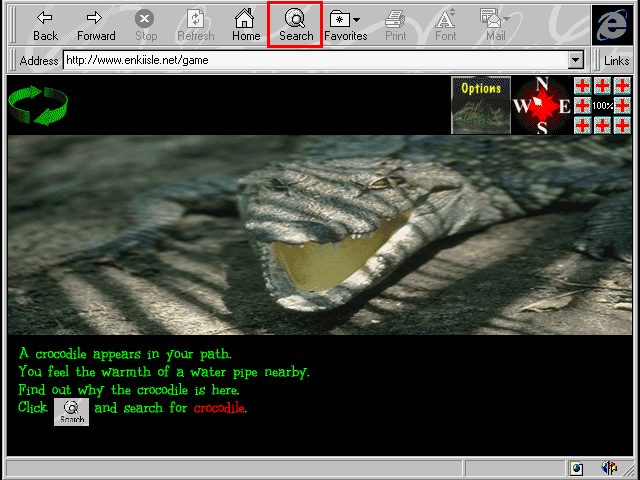Click red plus directly below 100%
Image resolution: width=640 pixels, height=480 pixels.
[x=602, y=125]
